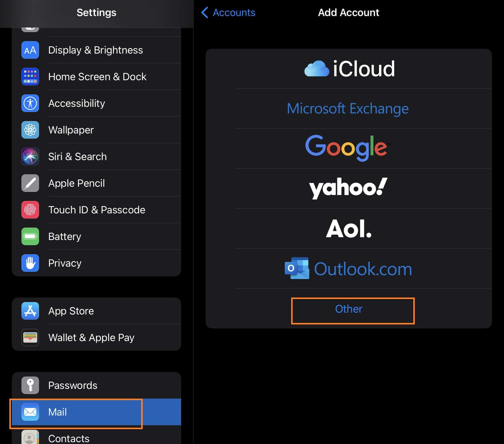Screen dimensions: 504x444
Task: Go back using the Accounts chevron
Action: 228,13
